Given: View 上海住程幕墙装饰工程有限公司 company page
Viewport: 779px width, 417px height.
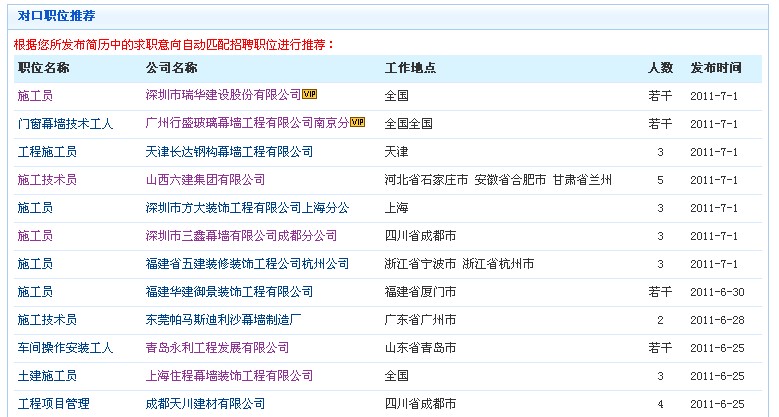Looking at the screenshot, I should (x=229, y=376).
